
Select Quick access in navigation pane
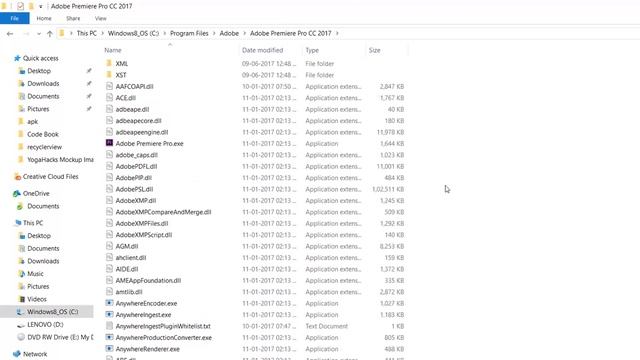point(40,58)
